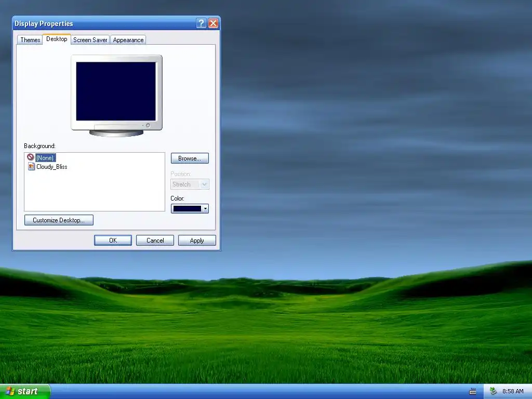Switch to the Themes tab
The width and height of the screenshot is (532, 399).
[x=30, y=39]
